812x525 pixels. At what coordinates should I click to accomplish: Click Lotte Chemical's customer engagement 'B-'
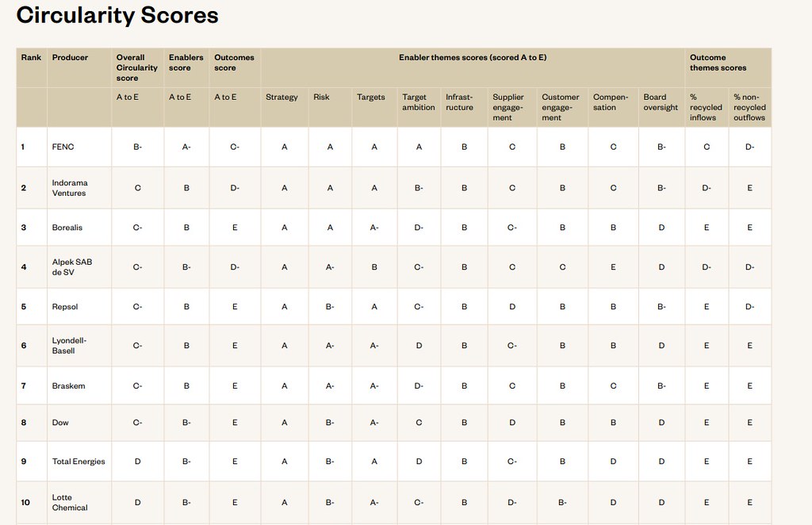(x=562, y=502)
